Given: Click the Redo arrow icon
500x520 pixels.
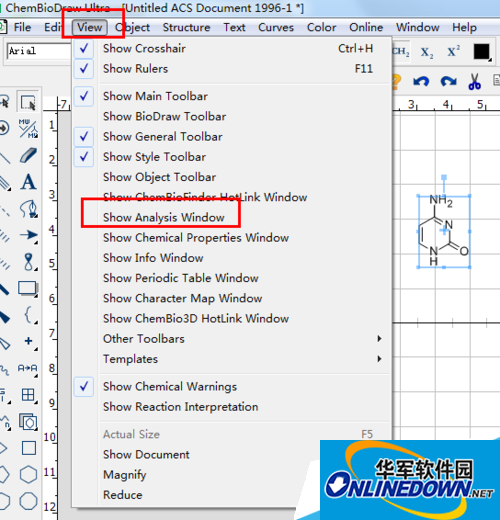Looking at the screenshot, I should pyautogui.click(x=448, y=81).
